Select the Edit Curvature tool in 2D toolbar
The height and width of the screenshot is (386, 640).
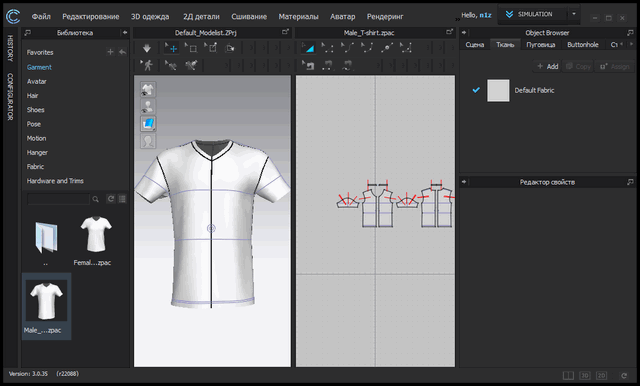(x=347, y=48)
